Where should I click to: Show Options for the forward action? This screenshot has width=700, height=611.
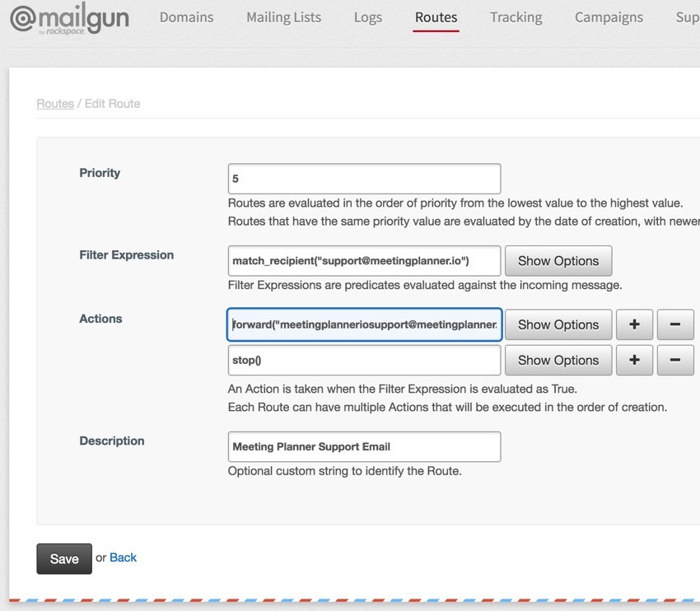coord(558,324)
